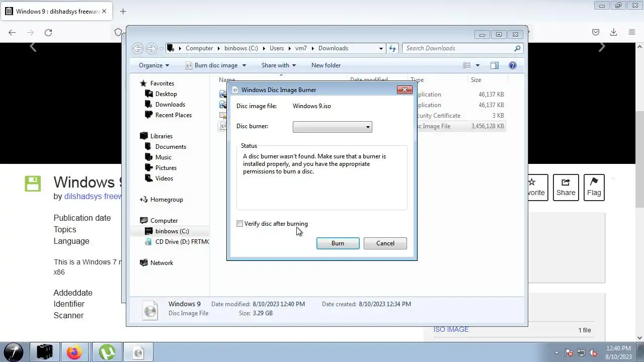Select Libraries in navigation pane
This screenshot has width=644, height=362.
coord(161,136)
